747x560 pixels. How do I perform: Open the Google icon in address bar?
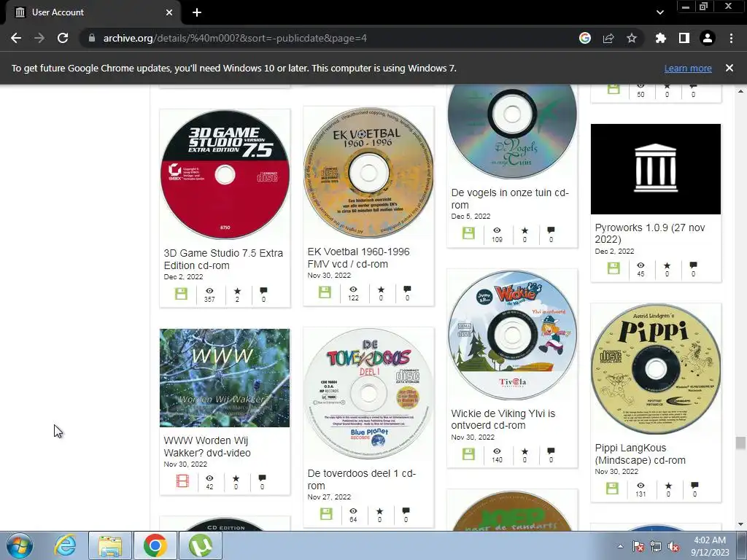(x=585, y=38)
